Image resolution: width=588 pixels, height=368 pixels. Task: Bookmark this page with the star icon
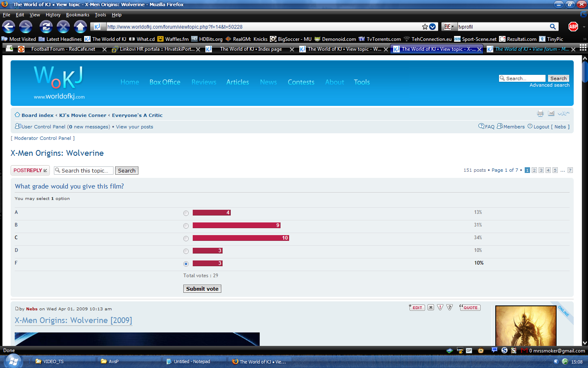pos(425,27)
